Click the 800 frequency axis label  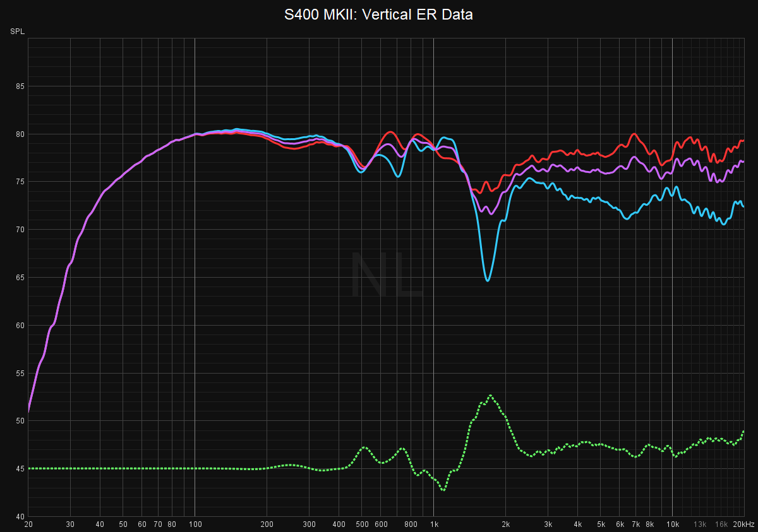(411, 524)
